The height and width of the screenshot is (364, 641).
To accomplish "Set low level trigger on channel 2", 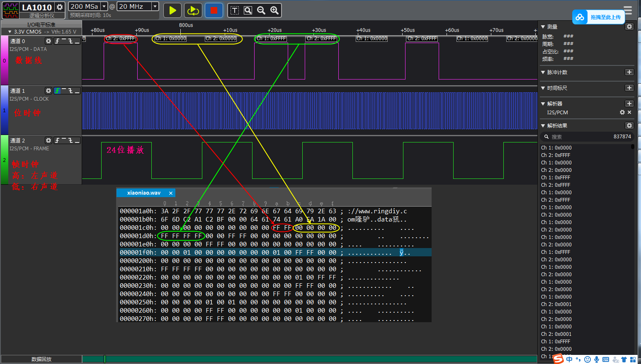I will [77, 140].
